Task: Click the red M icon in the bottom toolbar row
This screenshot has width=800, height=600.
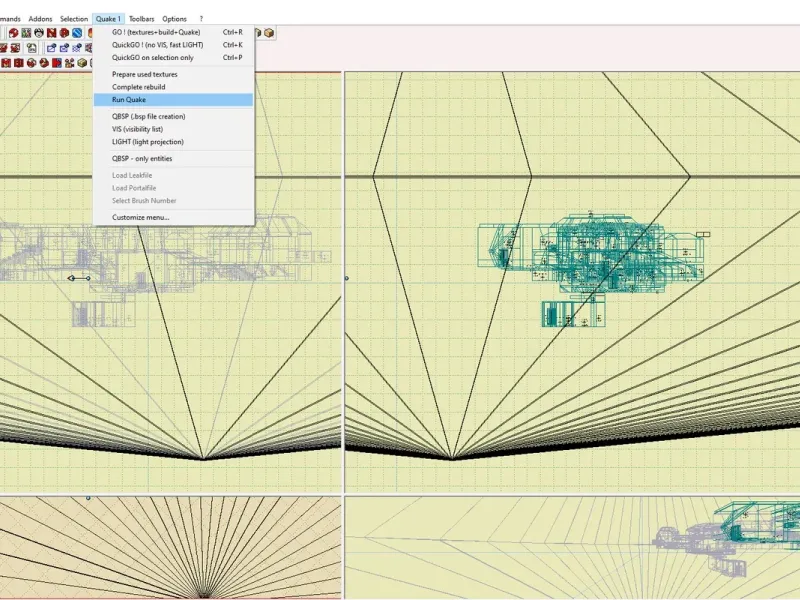Action: pos(6,63)
